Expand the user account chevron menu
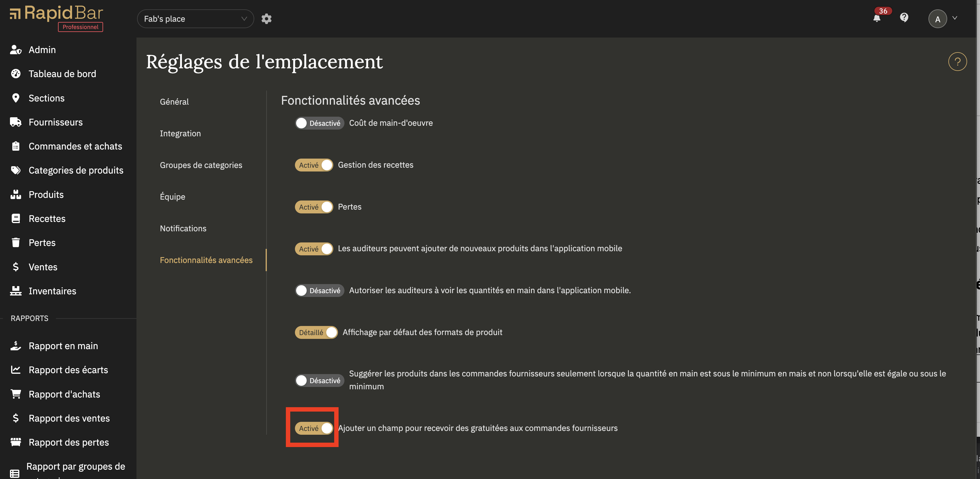The height and width of the screenshot is (479, 980). 955,18
